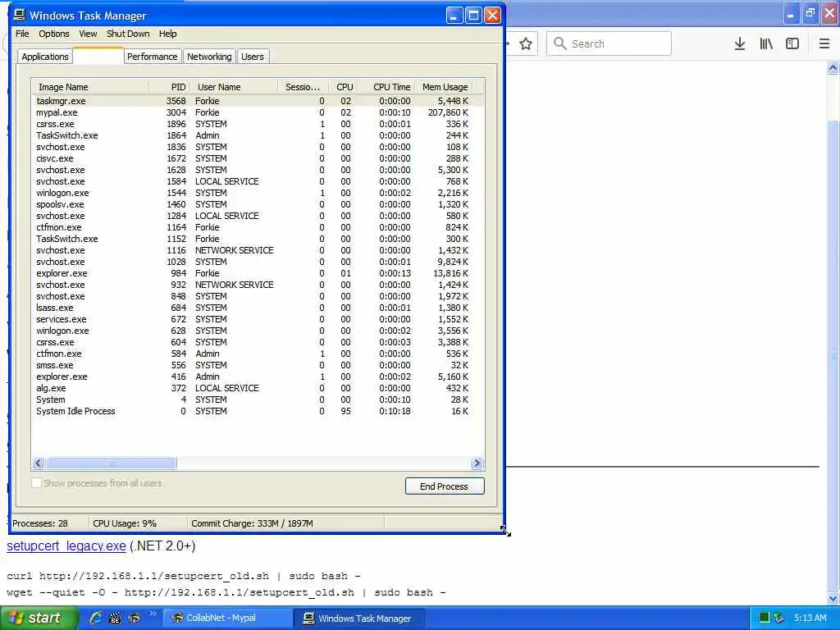Sort by the PID column header

click(169, 87)
